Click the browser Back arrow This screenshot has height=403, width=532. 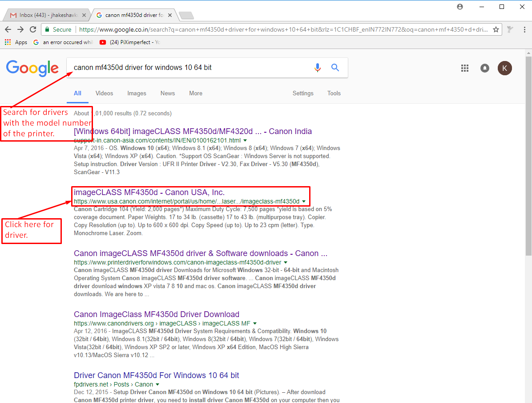(8, 29)
